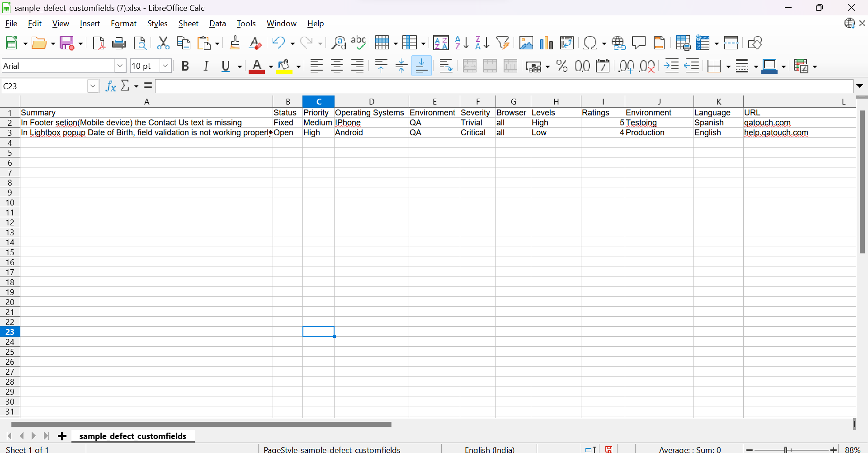868x453 pixels.
Task: Click the zoom slider handle
Action: click(x=787, y=449)
